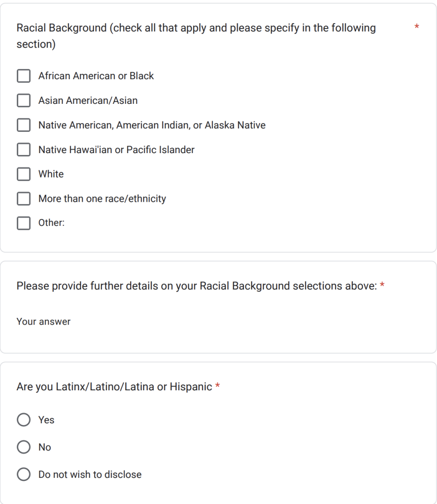Click the 'Please provide further details' question title
Screen dimensions: 437x504
click(x=197, y=286)
